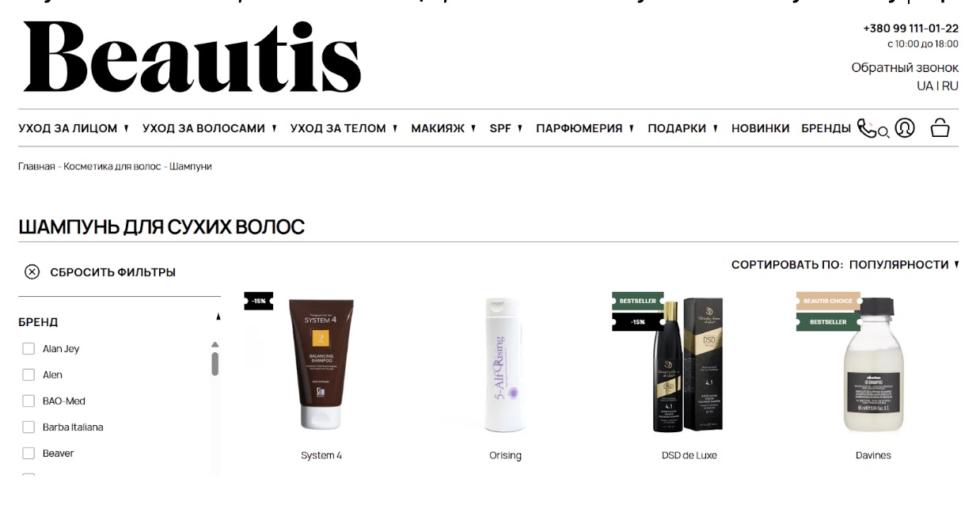
Task: Collapse the Бренд filter section arrow
Action: point(218,318)
